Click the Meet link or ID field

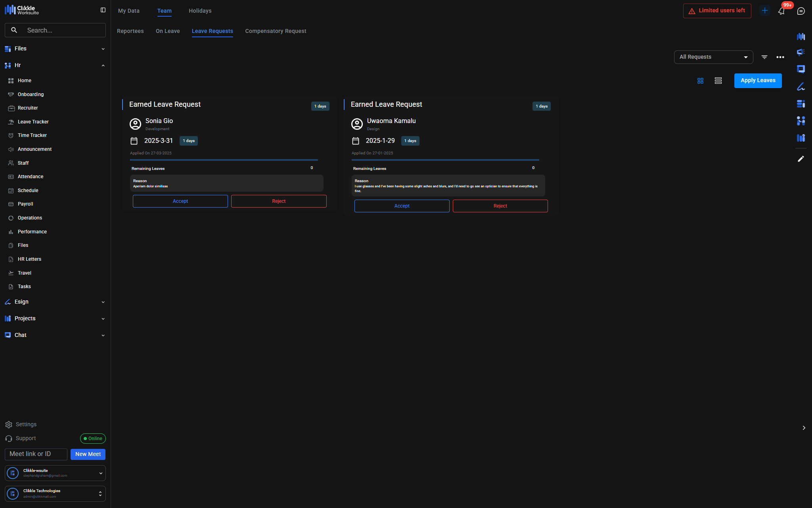36,454
